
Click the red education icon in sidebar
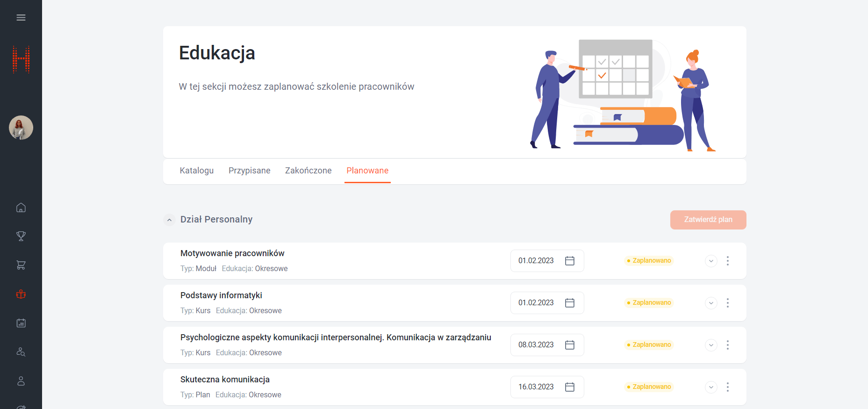[21, 294]
